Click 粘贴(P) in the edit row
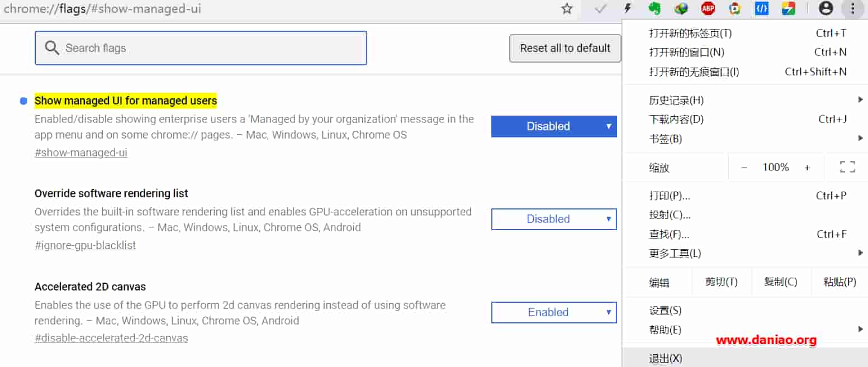Viewport: 868px width, 367px height. tap(839, 282)
